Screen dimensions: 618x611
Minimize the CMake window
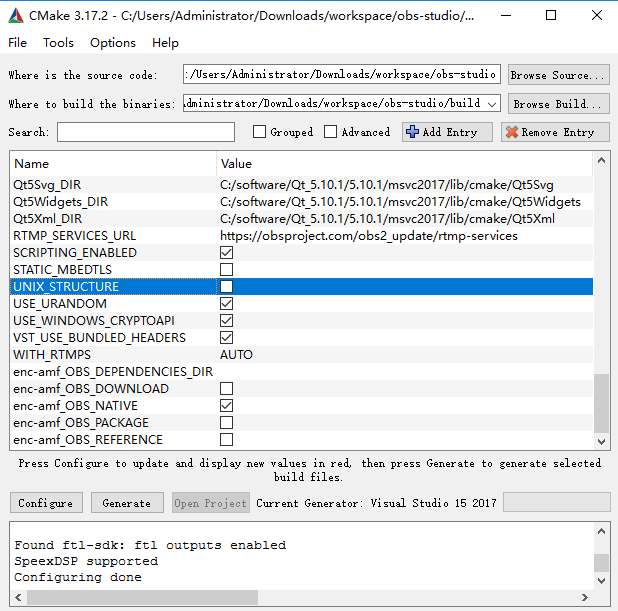[x=506, y=16]
